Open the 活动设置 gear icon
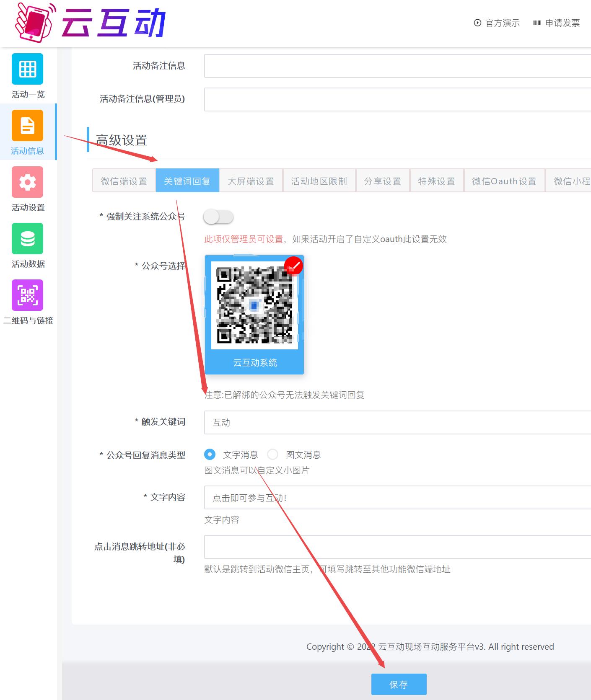 27,182
